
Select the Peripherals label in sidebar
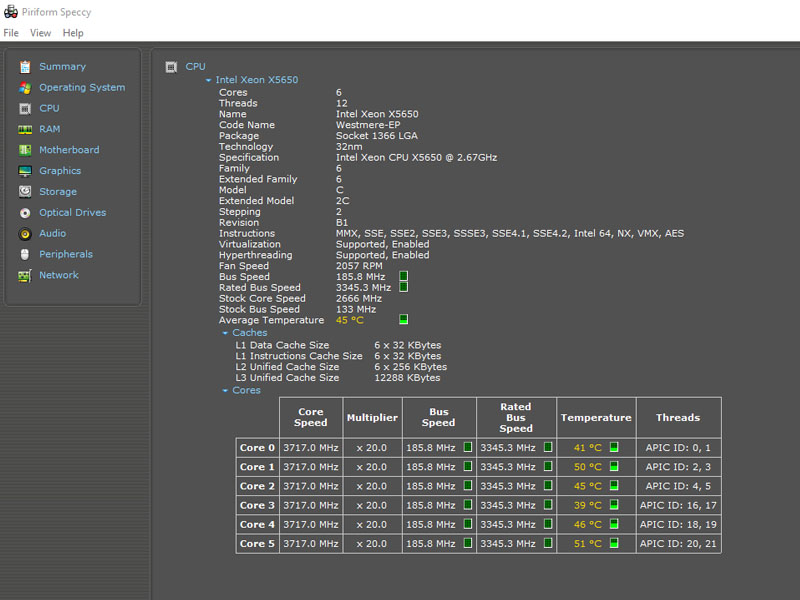point(66,254)
